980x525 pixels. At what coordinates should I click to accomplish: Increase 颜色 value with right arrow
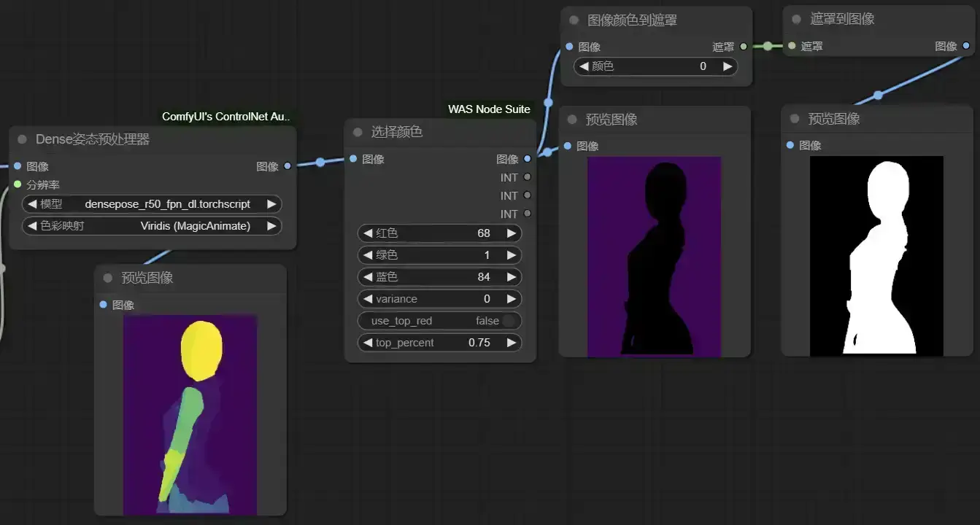pyautogui.click(x=728, y=66)
